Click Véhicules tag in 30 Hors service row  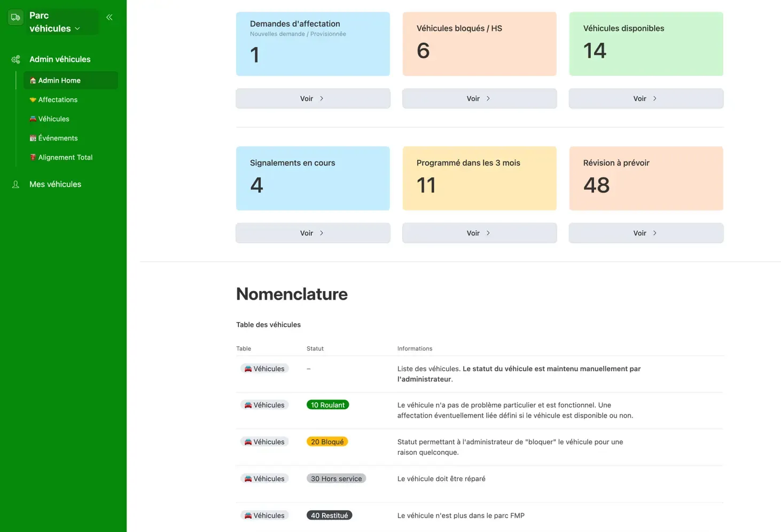click(264, 479)
